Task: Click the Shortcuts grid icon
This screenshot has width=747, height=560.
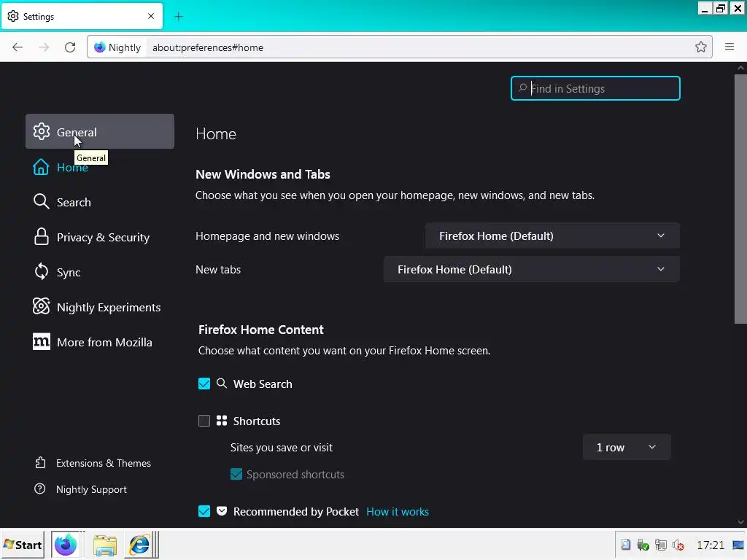Action: (222, 421)
